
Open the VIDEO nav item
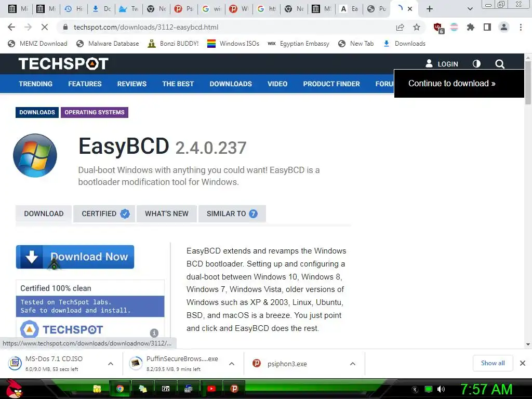277,84
